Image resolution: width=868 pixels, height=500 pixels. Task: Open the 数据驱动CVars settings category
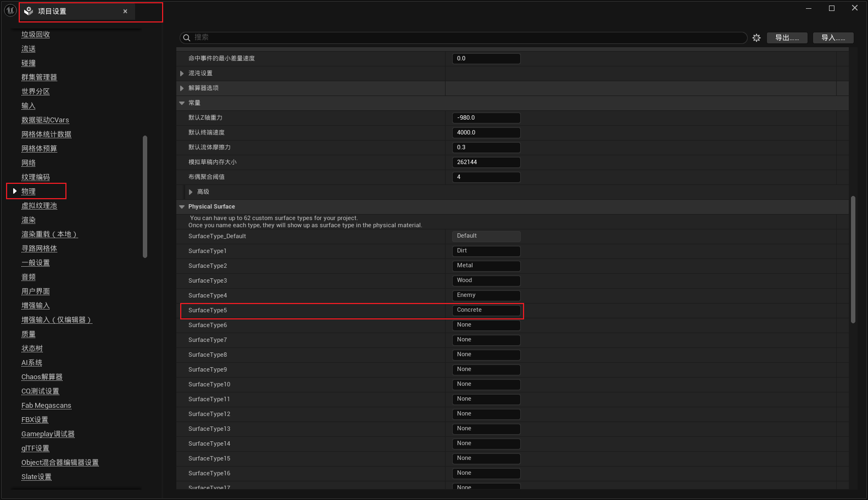(45, 120)
